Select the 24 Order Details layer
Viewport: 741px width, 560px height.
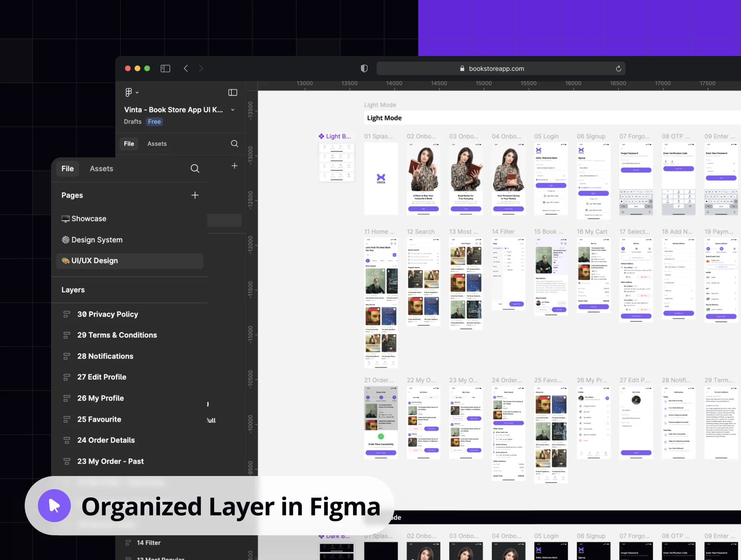tap(106, 440)
